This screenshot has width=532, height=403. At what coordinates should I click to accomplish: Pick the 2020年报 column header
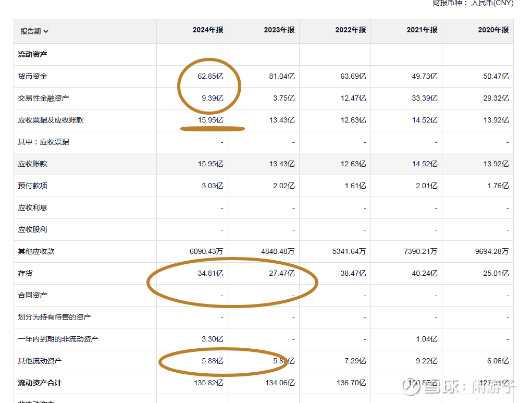pos(493,30)
